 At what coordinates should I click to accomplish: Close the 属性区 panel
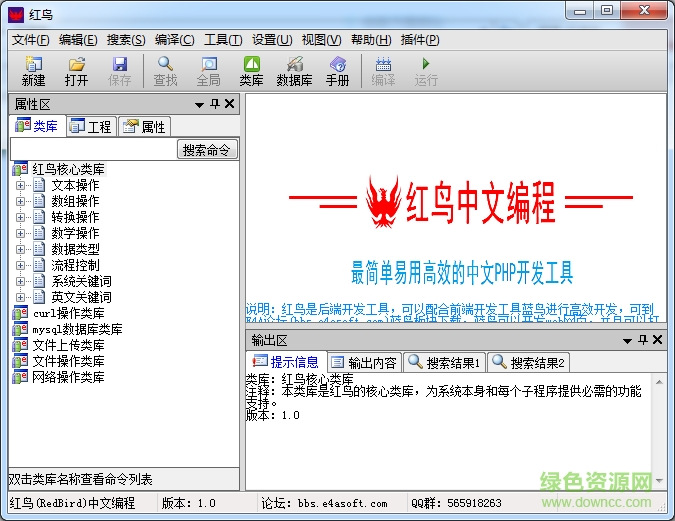(229, 104)
